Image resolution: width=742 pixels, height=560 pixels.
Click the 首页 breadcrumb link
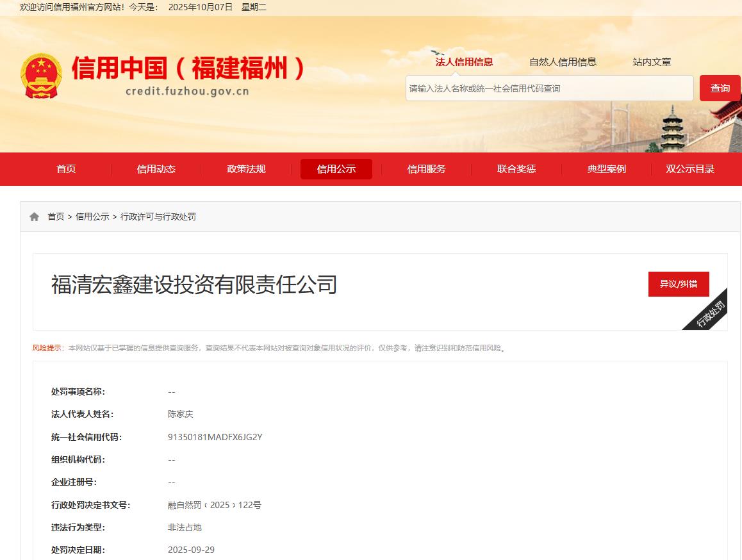[56, 217]
